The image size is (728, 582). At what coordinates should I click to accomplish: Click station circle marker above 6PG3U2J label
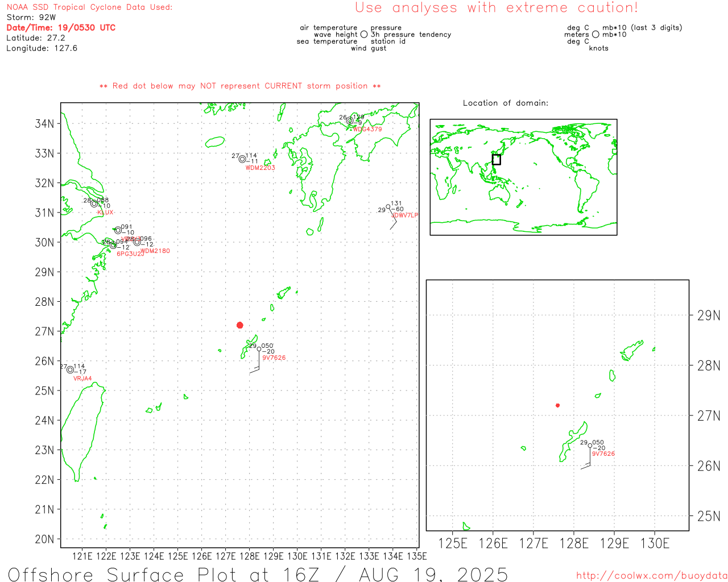(113, 246)
